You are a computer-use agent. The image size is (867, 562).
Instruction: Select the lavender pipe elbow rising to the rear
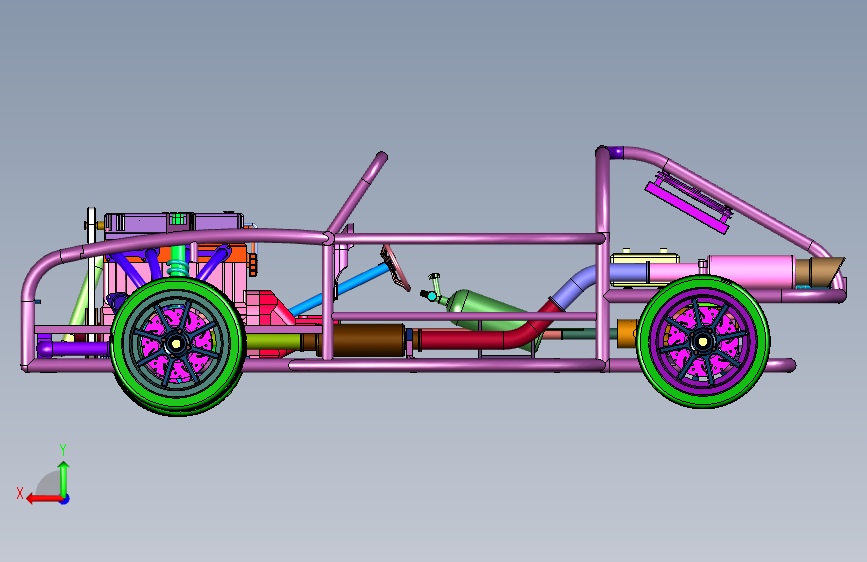point(575,285)
